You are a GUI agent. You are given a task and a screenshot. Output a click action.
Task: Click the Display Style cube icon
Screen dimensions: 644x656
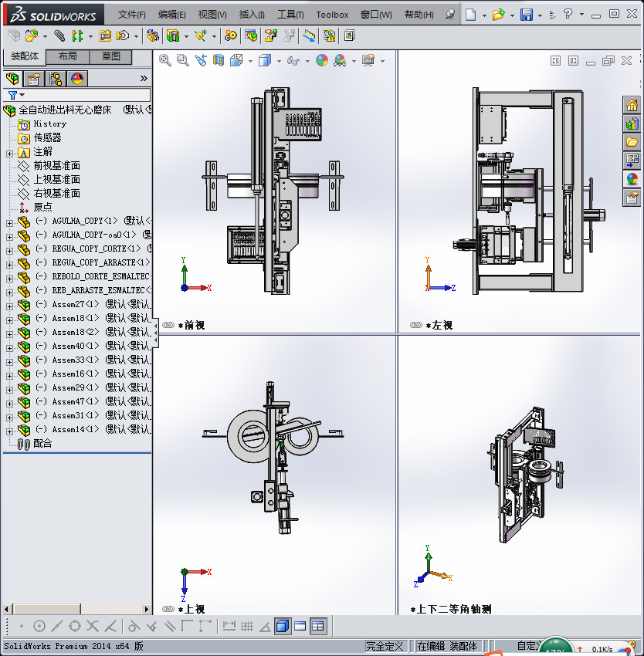(x=265, y=61)
